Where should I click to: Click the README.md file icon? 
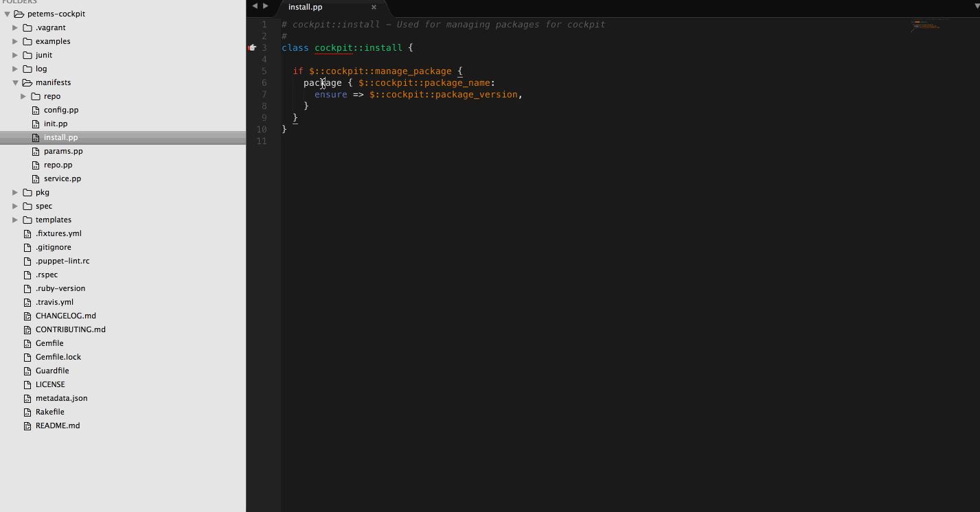[x=27, y=426]
